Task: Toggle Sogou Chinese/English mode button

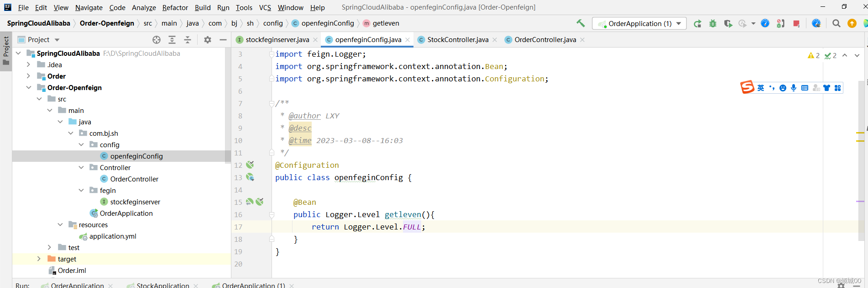Action: point(761,88)
